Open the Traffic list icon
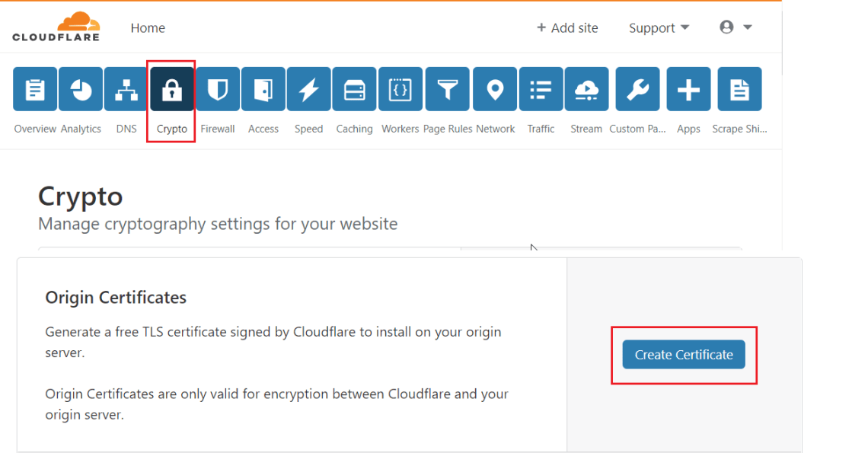868x453 pixels. 541,90
